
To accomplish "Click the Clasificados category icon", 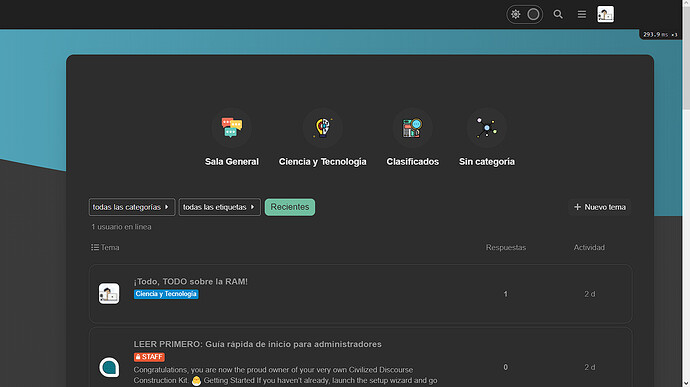I will tap(412, 128).
